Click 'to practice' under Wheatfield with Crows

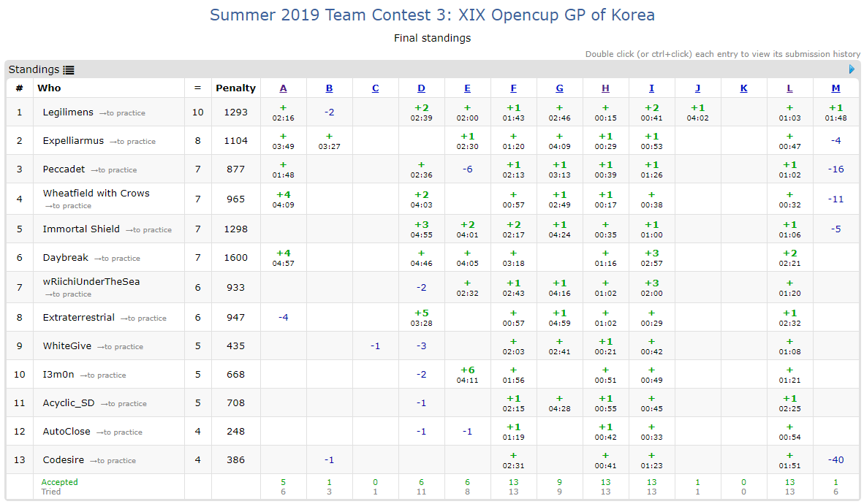pos(68,206)
